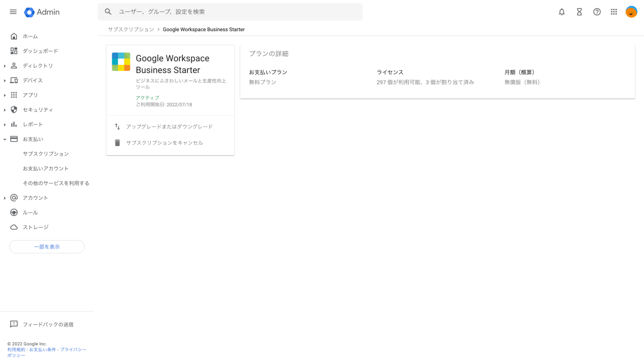
Task: Open the 利用規約 footer link
Action: pos(16,350)
